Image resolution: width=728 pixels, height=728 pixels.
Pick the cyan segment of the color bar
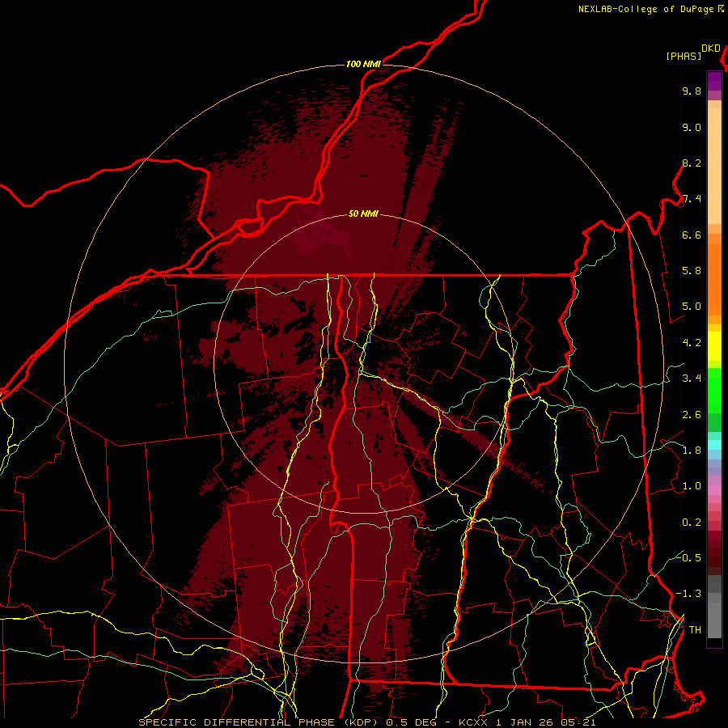[714, 444]
